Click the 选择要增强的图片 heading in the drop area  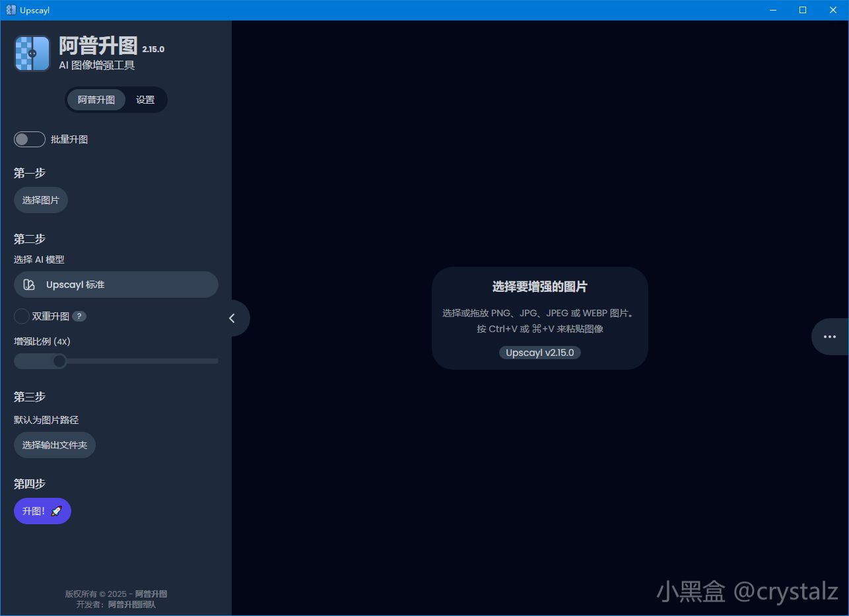click(x=540, y=287)
